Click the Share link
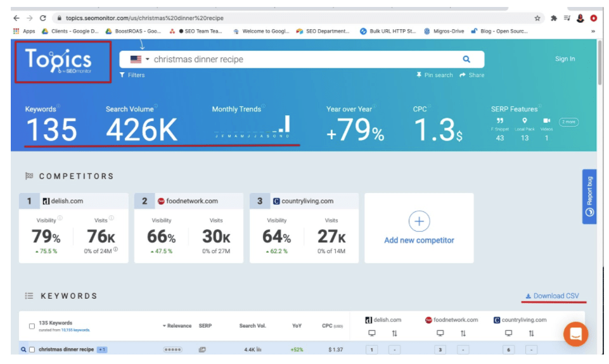 point(472,75)
